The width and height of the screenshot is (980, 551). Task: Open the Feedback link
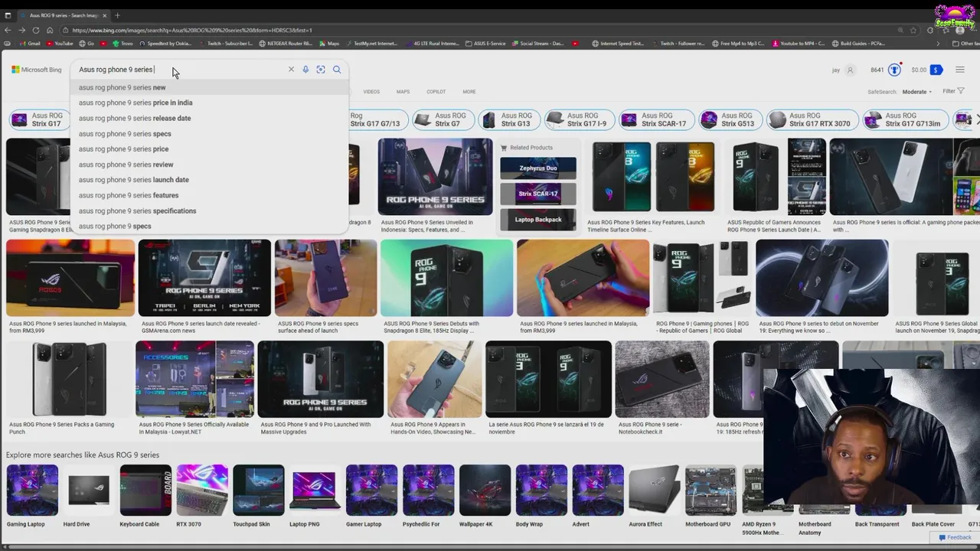955,537
